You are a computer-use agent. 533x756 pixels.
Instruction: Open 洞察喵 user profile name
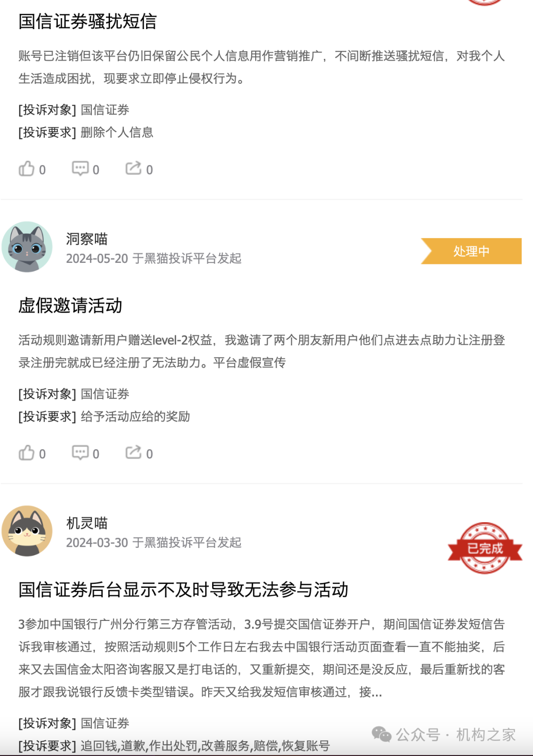pos(87,239)
